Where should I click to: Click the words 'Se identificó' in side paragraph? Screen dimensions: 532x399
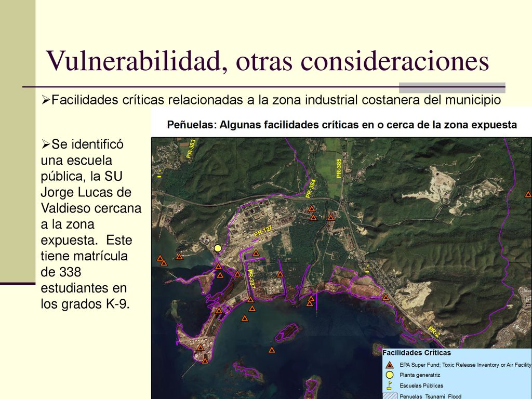pos(87,144)
